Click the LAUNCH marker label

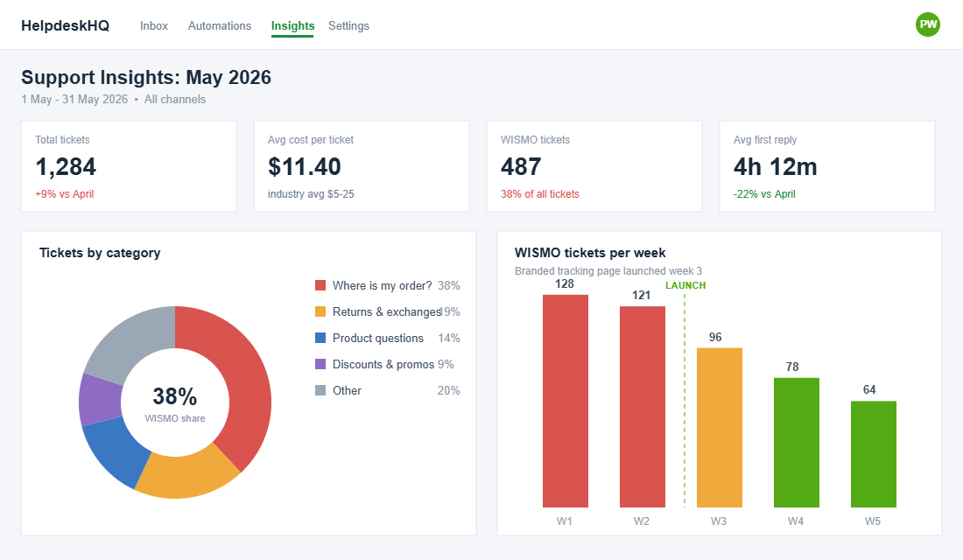click(685, 285)
